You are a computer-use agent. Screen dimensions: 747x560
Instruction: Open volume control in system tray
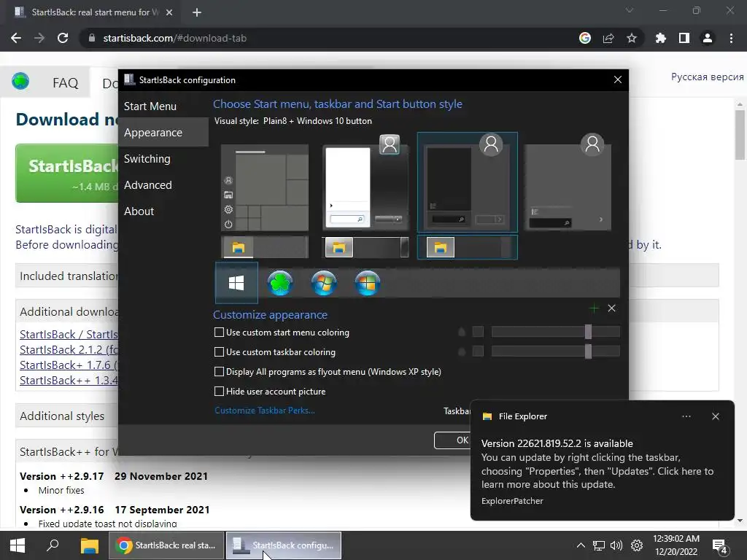616,545
